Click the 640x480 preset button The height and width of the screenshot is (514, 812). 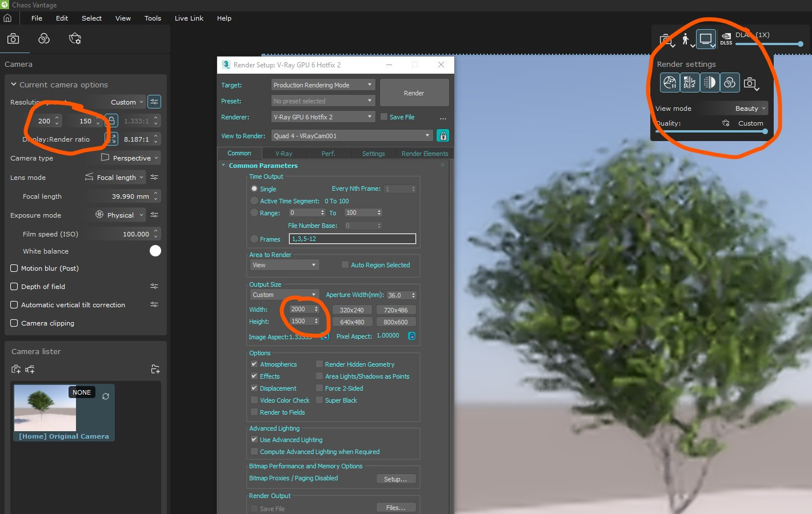tap(352, 322)
